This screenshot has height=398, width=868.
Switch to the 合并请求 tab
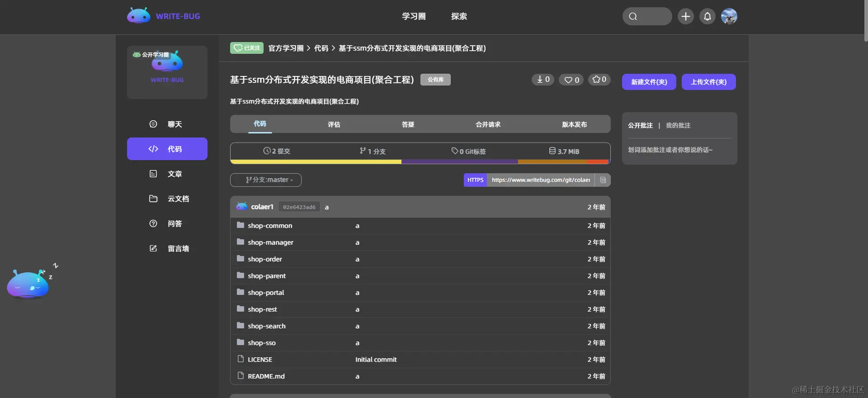tap(488, 124)
